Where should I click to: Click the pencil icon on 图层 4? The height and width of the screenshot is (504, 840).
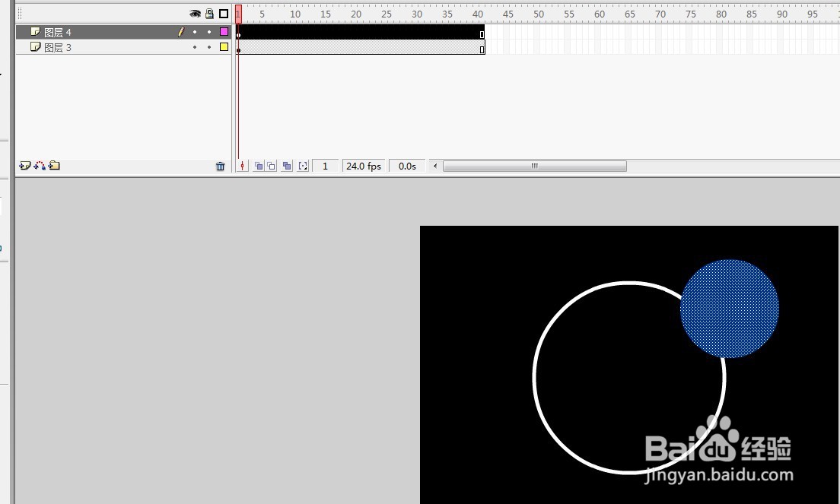coord(181,32)
